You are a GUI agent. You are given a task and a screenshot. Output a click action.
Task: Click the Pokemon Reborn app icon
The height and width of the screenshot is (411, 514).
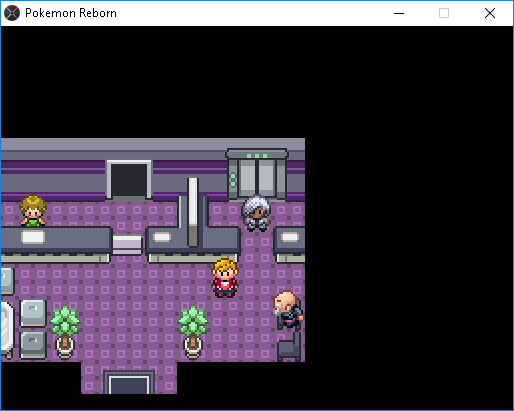coord(12,13)
